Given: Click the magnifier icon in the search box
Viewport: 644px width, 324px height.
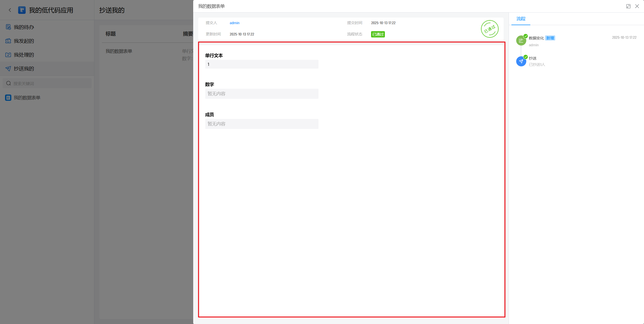Looking at the screenshot, I should point(9,83).
